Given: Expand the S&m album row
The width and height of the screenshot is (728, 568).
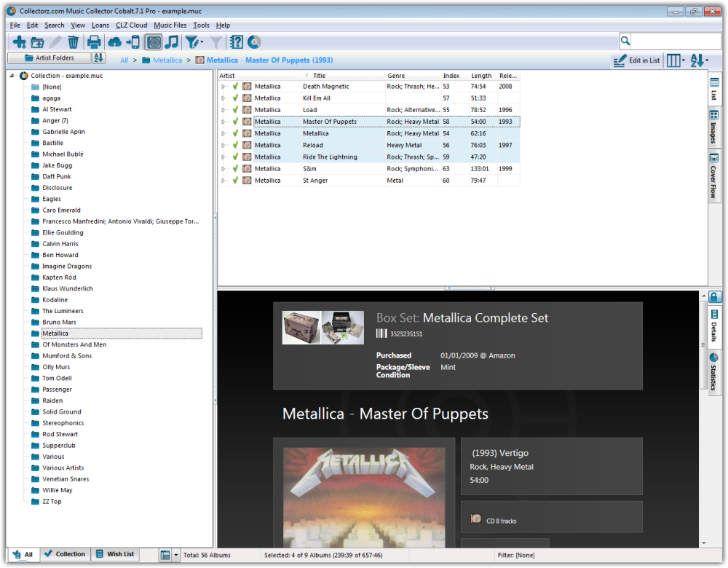Looking at the screenshot, I should 223,169.
